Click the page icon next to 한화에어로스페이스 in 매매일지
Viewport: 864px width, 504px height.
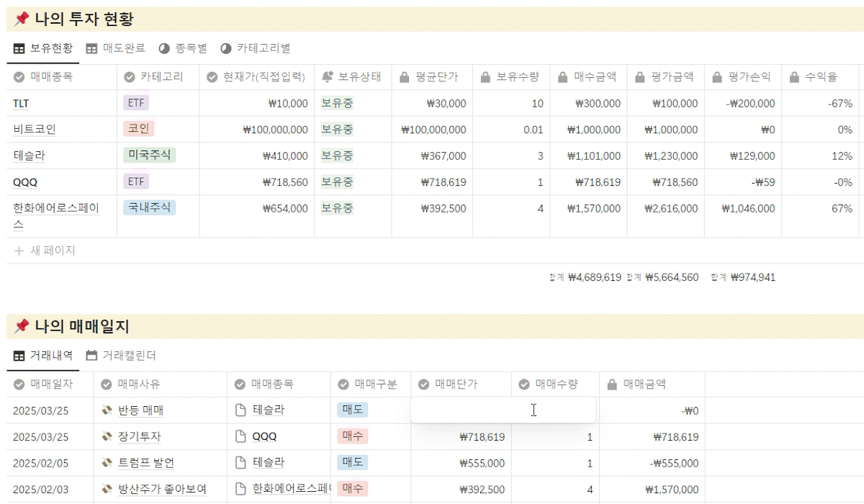coord(242,490)
